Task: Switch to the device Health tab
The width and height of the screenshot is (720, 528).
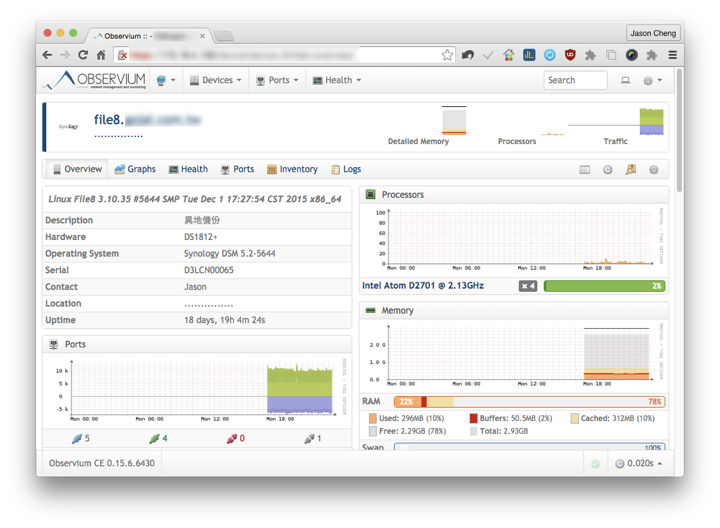Action: tap(188, 169)
